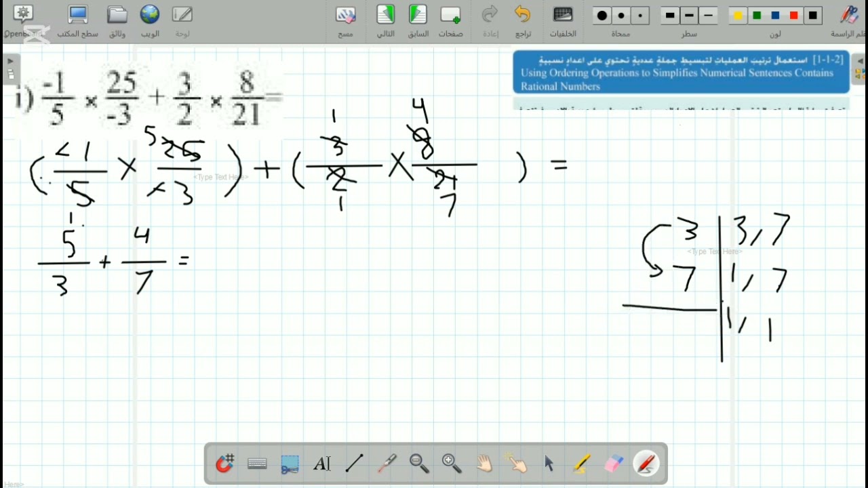Select the interact finger tool

coord(517,464)
